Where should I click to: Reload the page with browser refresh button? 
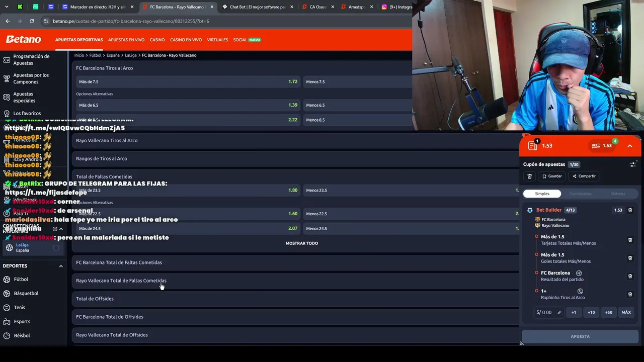point(32,21)
